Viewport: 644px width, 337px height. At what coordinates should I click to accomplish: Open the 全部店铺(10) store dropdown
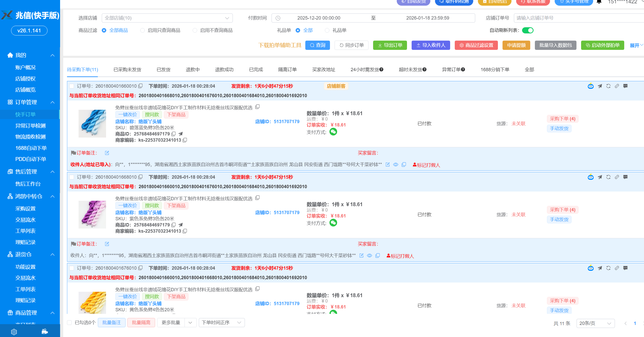(x=167, y=18)
